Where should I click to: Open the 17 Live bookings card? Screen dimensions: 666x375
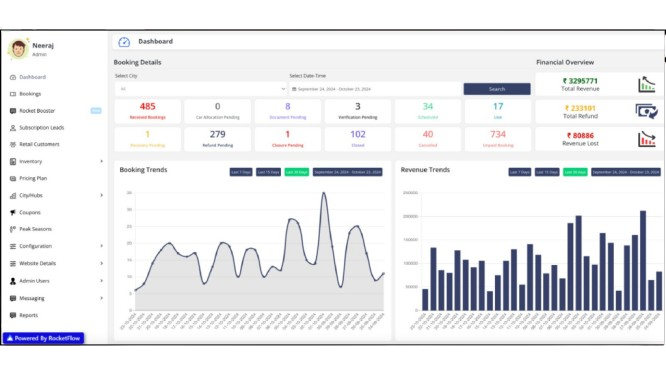(x=498, y=111)
